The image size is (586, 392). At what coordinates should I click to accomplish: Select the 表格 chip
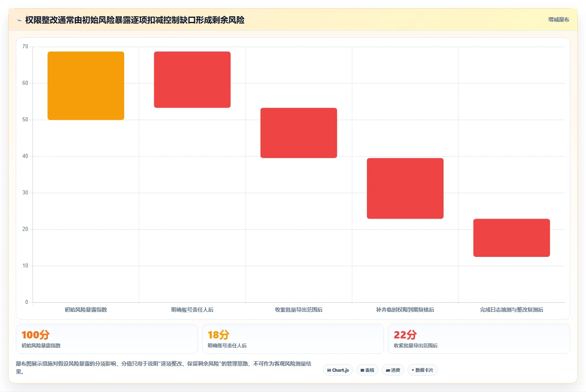tap(367, 370)
